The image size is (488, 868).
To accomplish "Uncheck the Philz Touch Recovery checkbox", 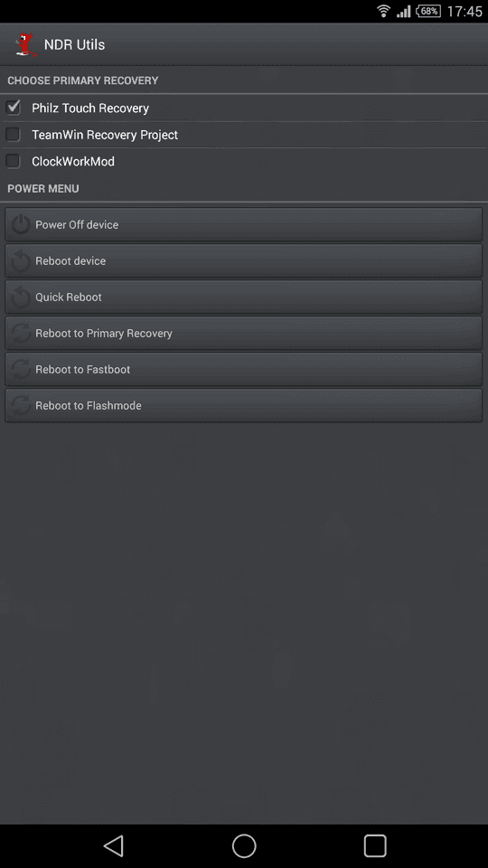I will tap(13, 108).
